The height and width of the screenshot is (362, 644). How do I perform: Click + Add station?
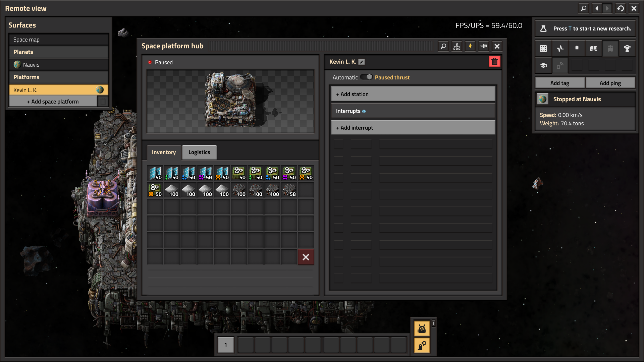pyautogui.click(x=413, y=94)
